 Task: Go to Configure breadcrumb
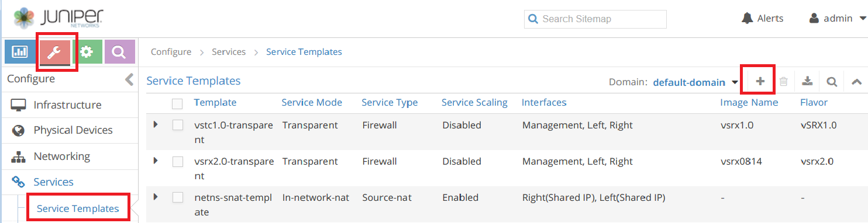[x=171, y=52]
